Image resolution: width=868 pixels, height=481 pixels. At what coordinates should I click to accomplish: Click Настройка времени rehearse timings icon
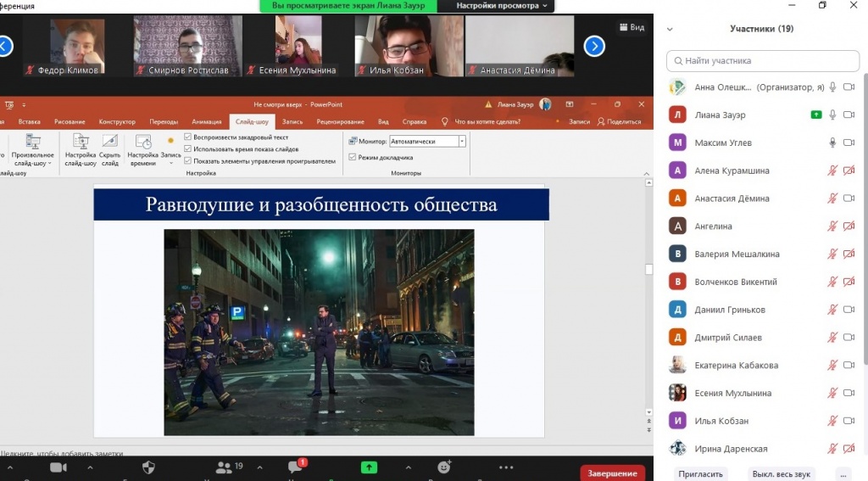(x=142, y=146)
